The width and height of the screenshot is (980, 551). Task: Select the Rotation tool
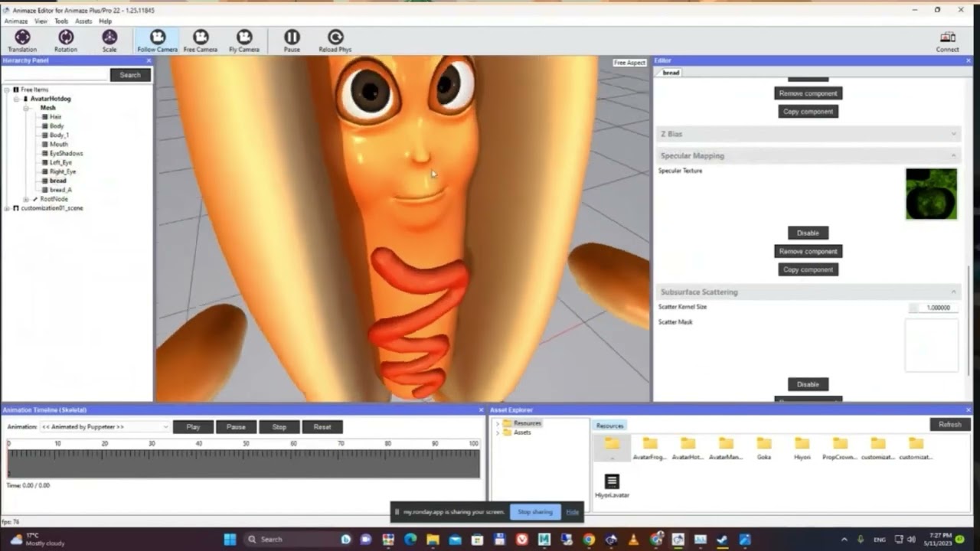coord(66,41)
